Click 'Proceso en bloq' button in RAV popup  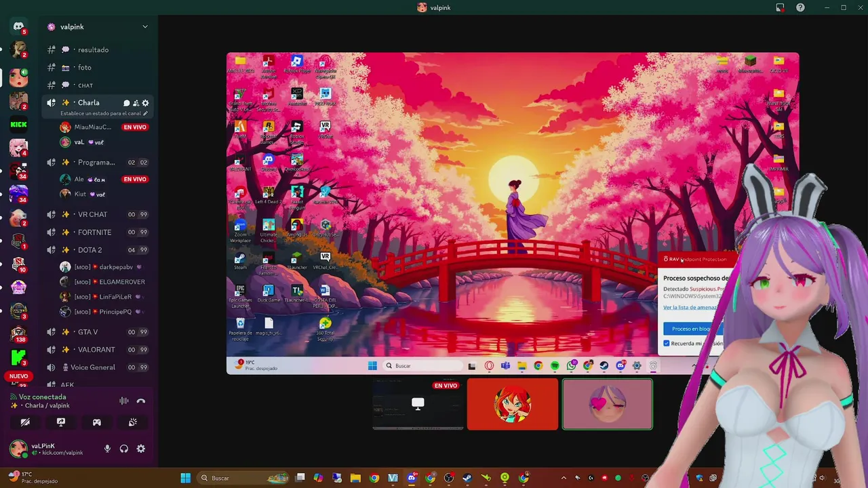(693, 329)
